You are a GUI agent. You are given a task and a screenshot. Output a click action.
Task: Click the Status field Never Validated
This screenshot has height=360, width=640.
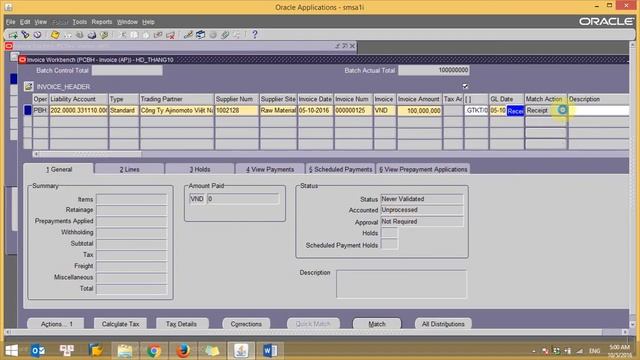[422, 199]
